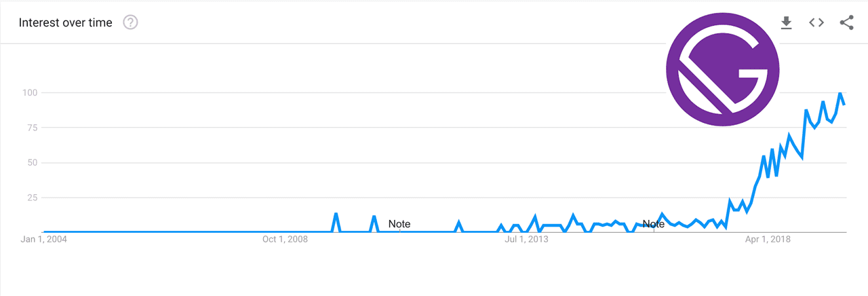Share the chart via share icon

[x=846, y=22]
